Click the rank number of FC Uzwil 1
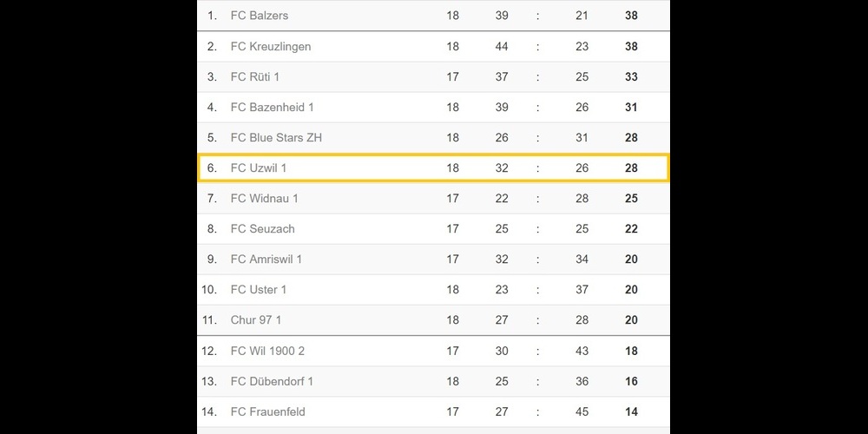The image size is (868, 434). coord(212,168)
